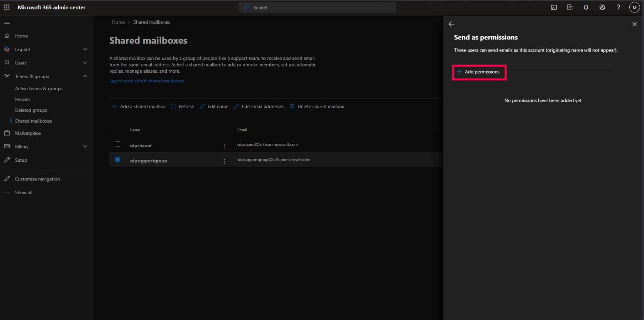The width and height of the screenshot is (644, 320).
Task: Click the notifications bell icon
Action: (586, 7)
